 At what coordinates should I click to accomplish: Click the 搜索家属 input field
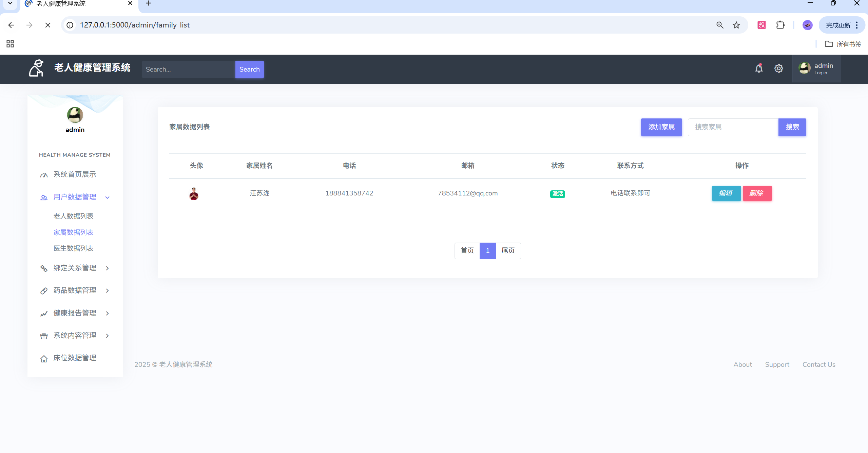pyautogui.click(x=733, y=127)
